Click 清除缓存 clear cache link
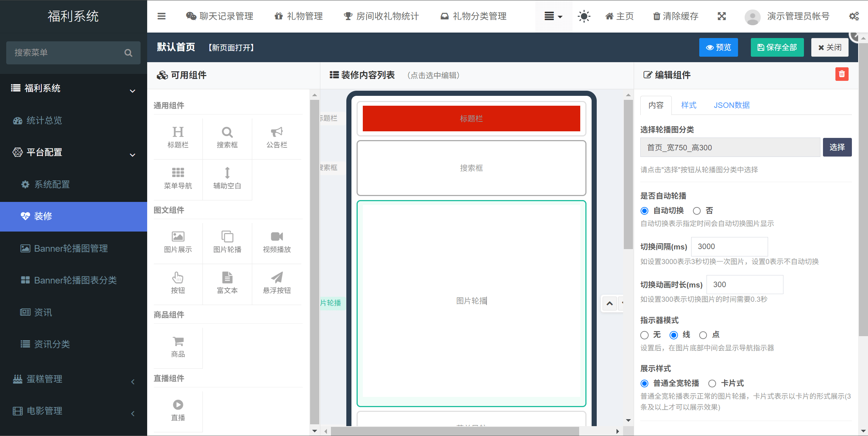The image size is (868, 436). [x=676, y=16]
